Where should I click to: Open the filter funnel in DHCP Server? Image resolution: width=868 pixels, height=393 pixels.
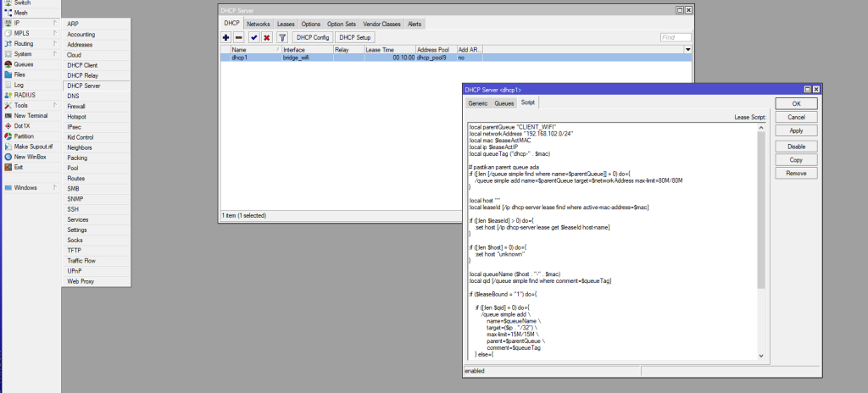point(282,37)
